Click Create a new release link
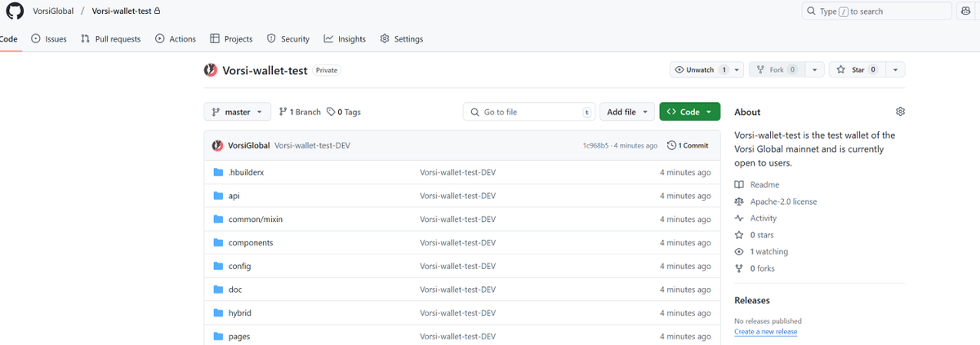 pos(766,332)
